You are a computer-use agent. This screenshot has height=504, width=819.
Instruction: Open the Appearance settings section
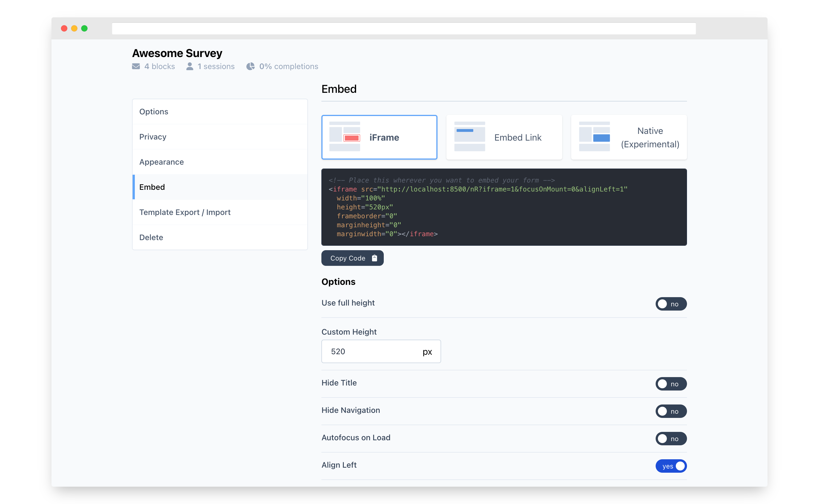[x=161, y=162]
